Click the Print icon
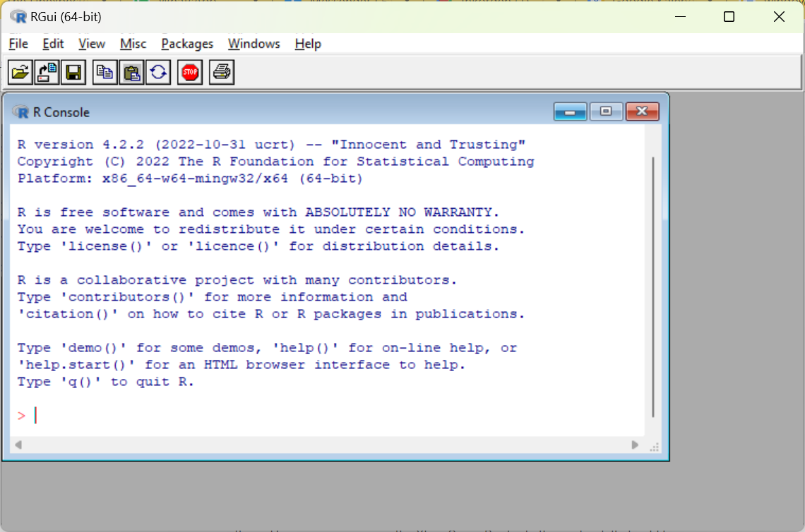Viewport: 805px width, 532px height. click(222, 73)
